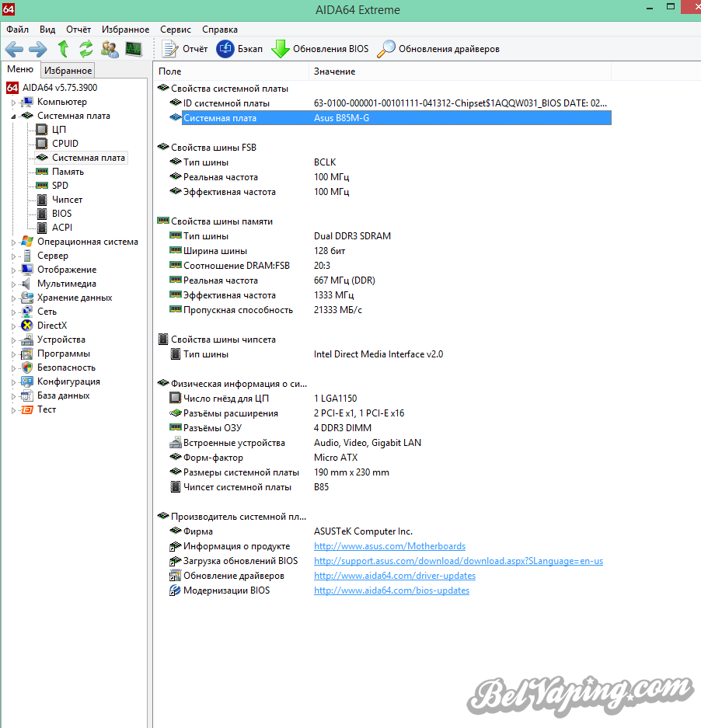Open the aida64.com/driver-updates link
701x728 pixels.
[x=395, y=576]
